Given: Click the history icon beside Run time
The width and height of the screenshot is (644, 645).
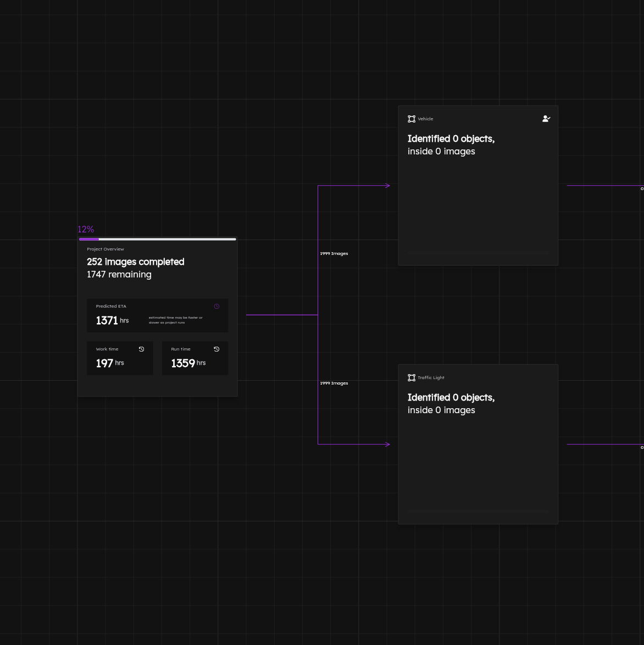Looking at the screenshot, I should pos(216,349).
